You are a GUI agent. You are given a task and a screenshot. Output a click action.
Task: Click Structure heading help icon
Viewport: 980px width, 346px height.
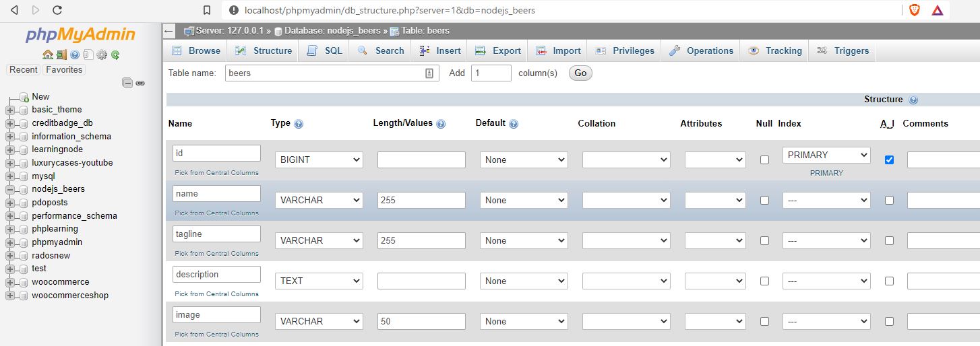[x=913, y=100]
